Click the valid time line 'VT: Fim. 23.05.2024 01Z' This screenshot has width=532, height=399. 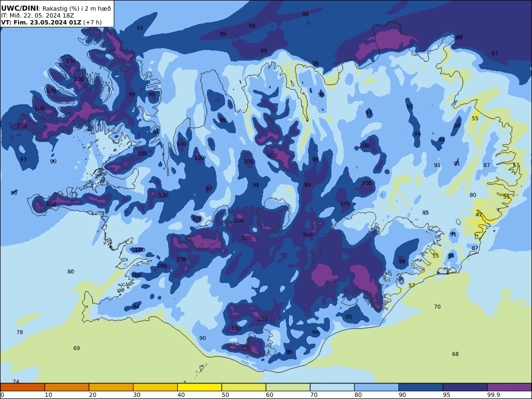[41, 22]
